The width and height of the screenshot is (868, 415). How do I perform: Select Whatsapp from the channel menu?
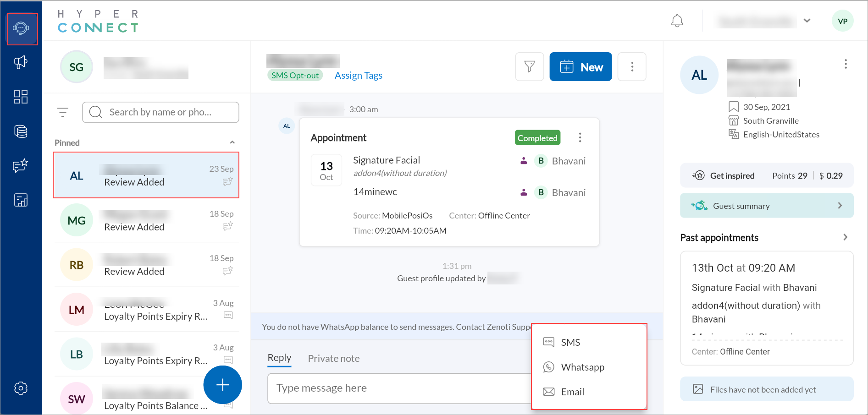click(582, 367)
